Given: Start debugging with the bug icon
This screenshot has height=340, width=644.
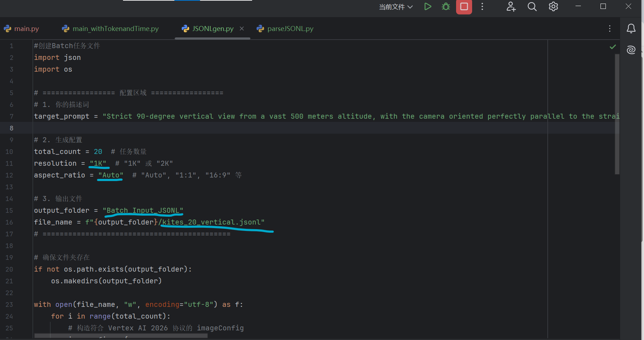Looking at the screenshot, I should (446, 6).
